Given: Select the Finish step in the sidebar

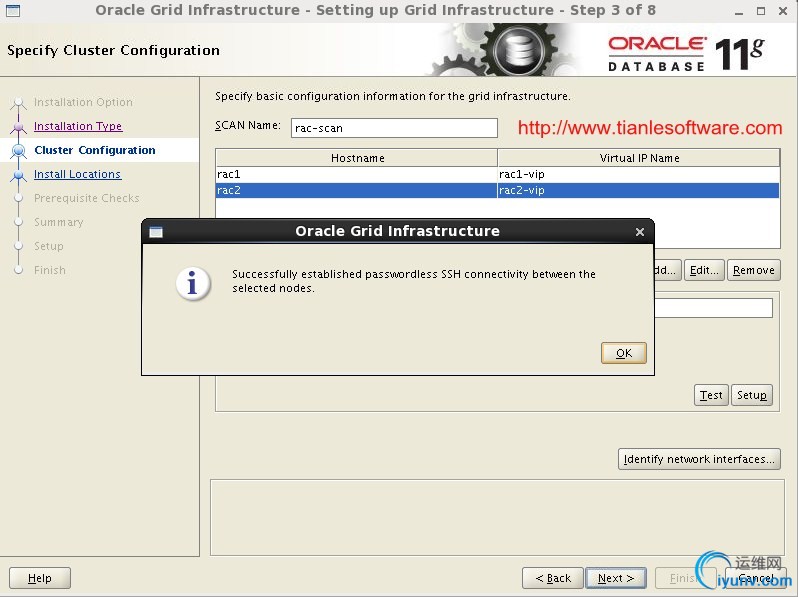Looking at the screenshot, I should pos(50,270).
